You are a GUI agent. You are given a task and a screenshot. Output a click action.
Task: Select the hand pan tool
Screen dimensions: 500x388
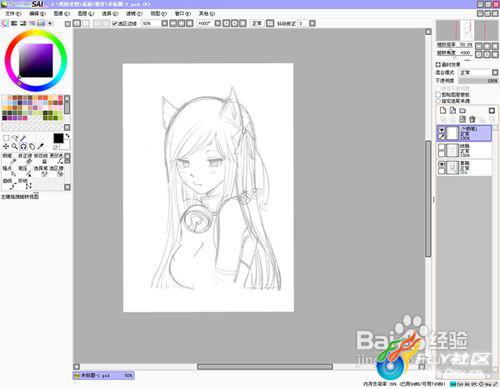coord(32,146)
